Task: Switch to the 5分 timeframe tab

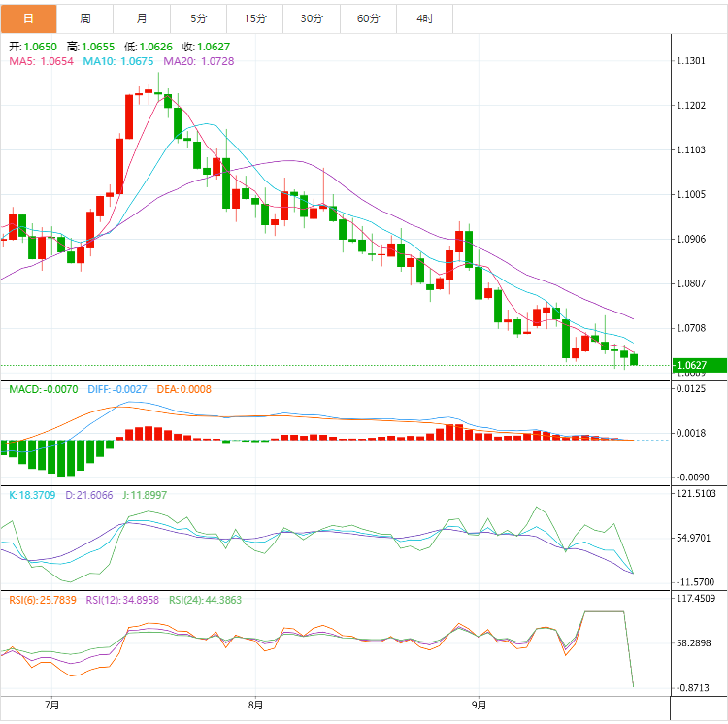Action: coord(199,18)
